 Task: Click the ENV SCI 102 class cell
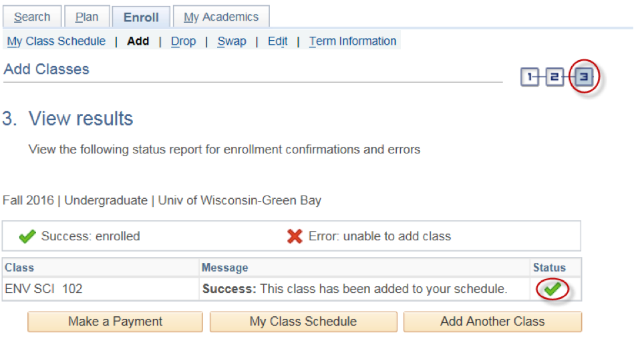coord(101,289)
